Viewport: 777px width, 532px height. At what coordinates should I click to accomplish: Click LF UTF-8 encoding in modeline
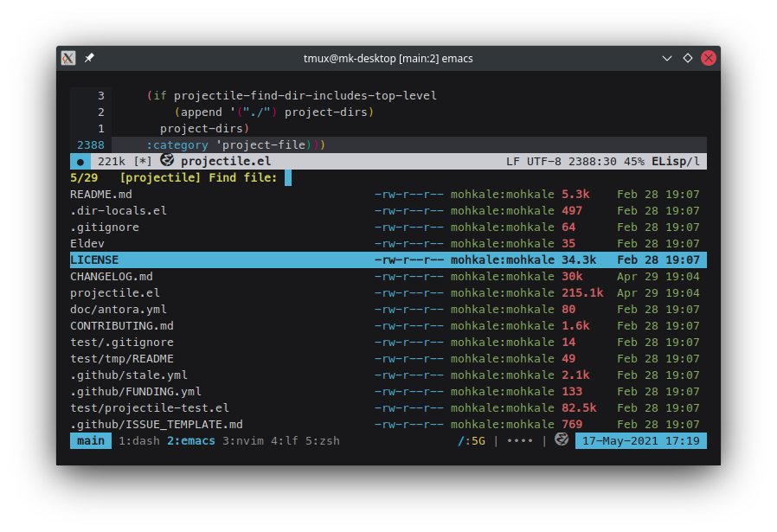pos(534,162)
